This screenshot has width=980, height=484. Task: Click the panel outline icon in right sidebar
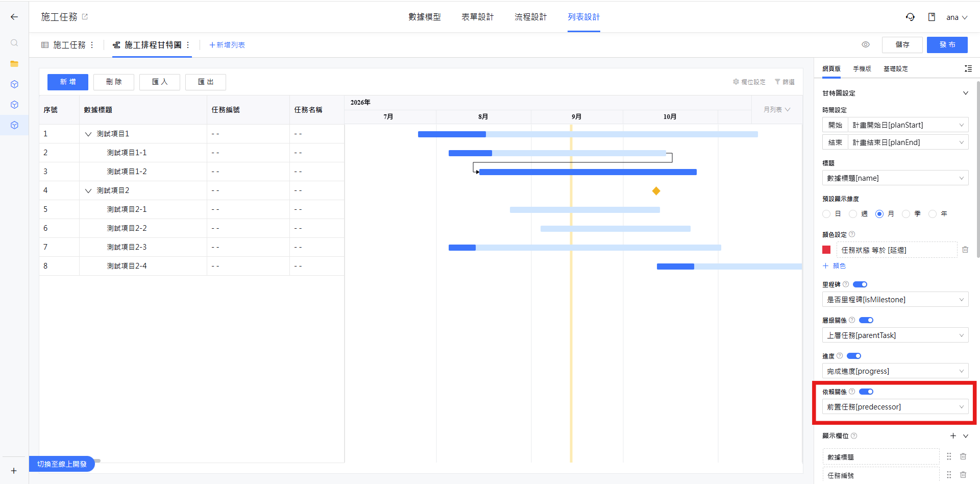968,68
